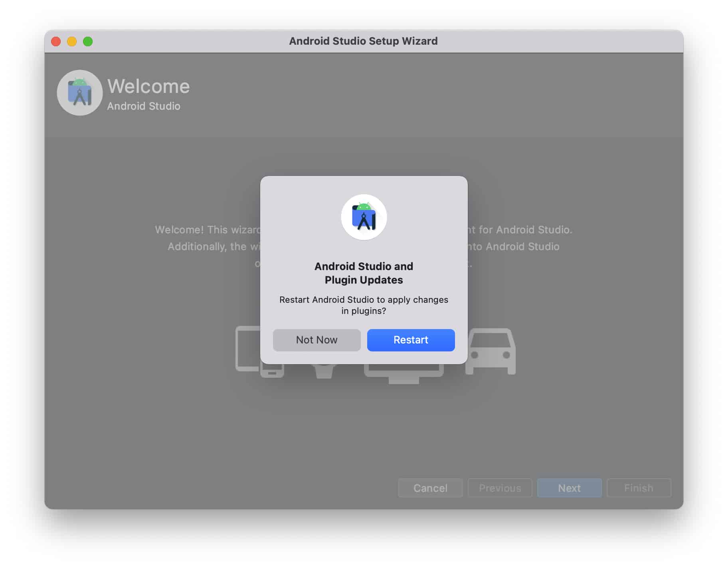The height and width of the screenshot is (568, 728).
Task: Click the disabled Finish button
Action: click(x=639, y=488)
